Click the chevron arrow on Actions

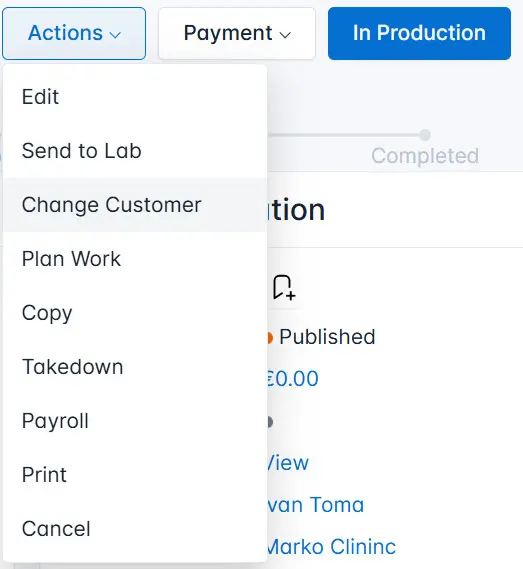pos(115,35)
